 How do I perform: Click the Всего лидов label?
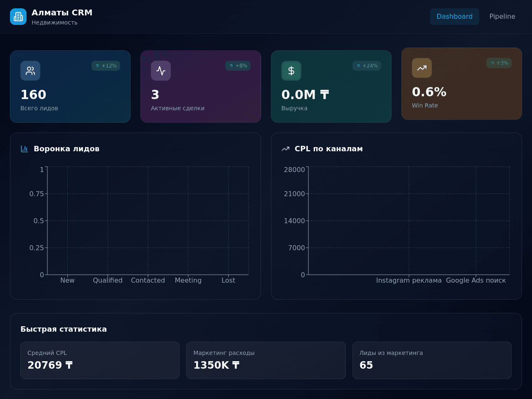tap(39, 108)
